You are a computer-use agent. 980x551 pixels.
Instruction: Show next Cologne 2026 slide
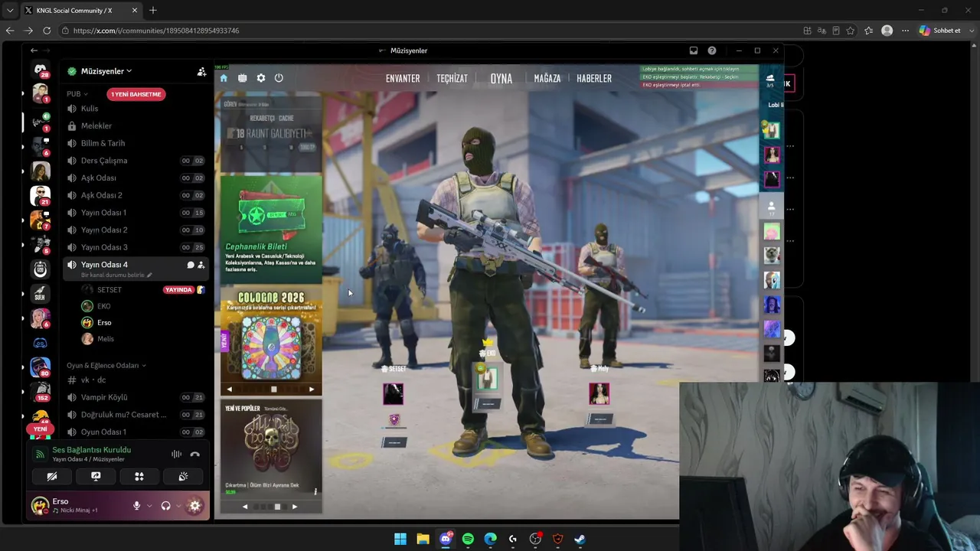coord(311,390)
